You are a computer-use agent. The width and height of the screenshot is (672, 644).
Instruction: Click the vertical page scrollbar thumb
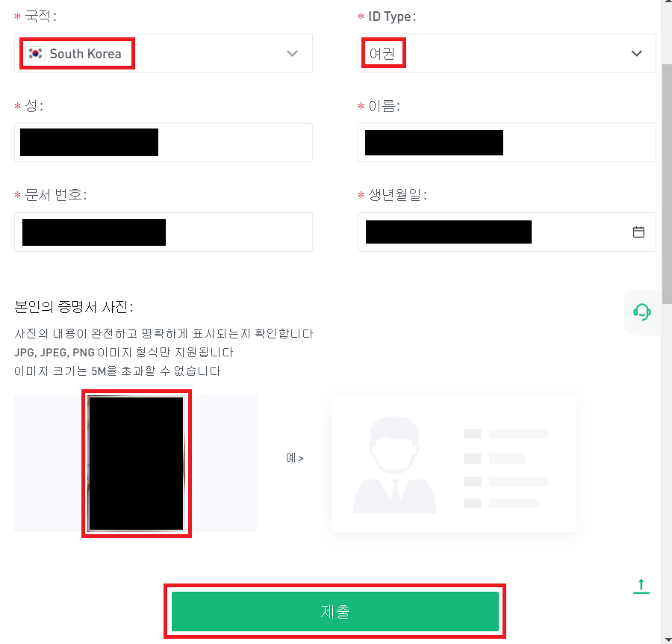click(x=667, y=185)
